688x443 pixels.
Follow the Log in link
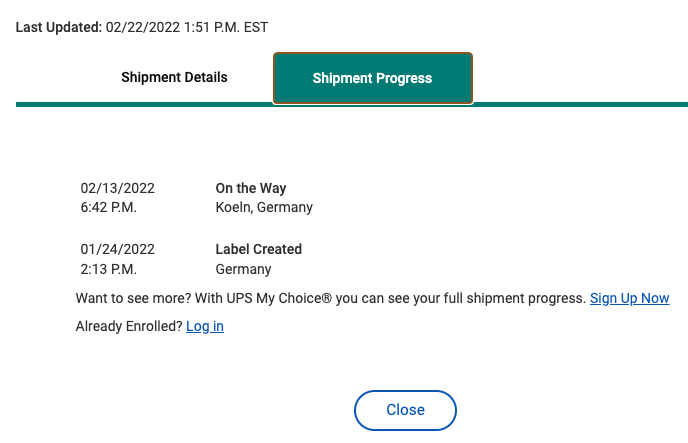point(204,326)
